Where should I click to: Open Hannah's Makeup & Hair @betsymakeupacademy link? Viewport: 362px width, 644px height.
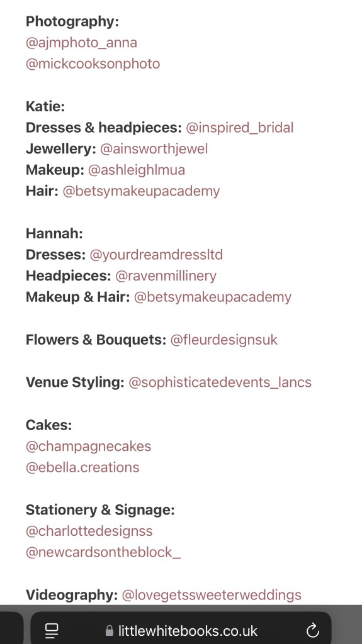pos(213,297)
